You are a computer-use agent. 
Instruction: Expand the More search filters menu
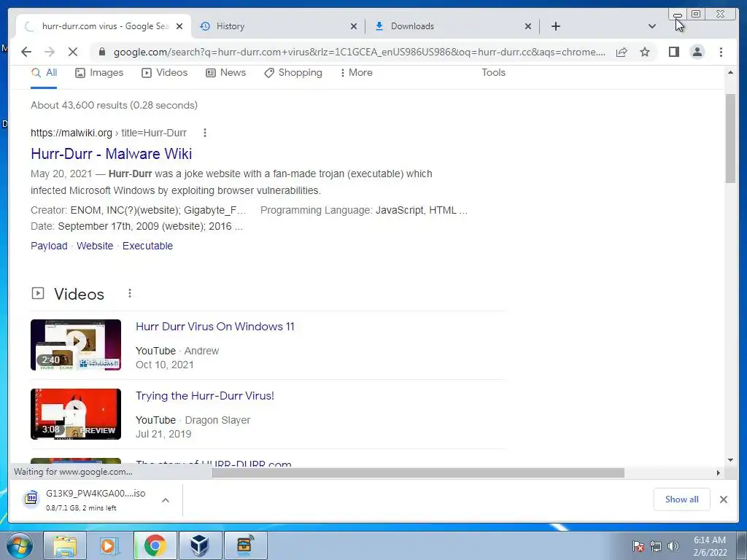point(356,73)
